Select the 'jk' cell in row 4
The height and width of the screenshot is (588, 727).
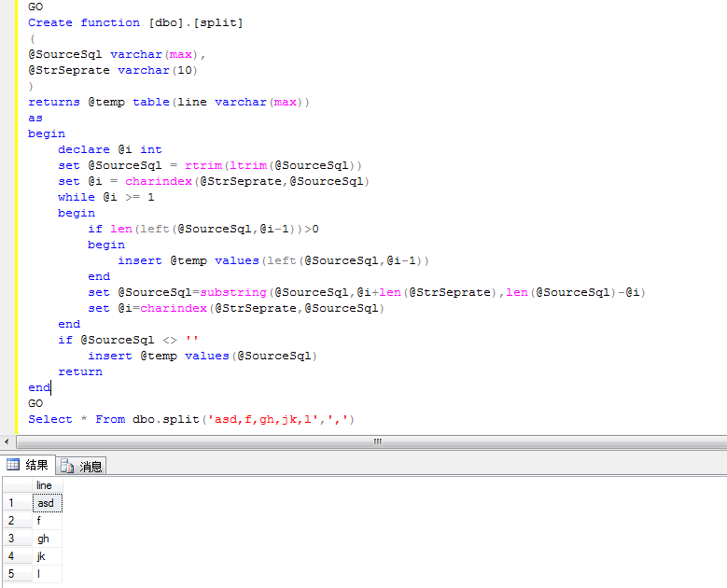tap(48, 556)
